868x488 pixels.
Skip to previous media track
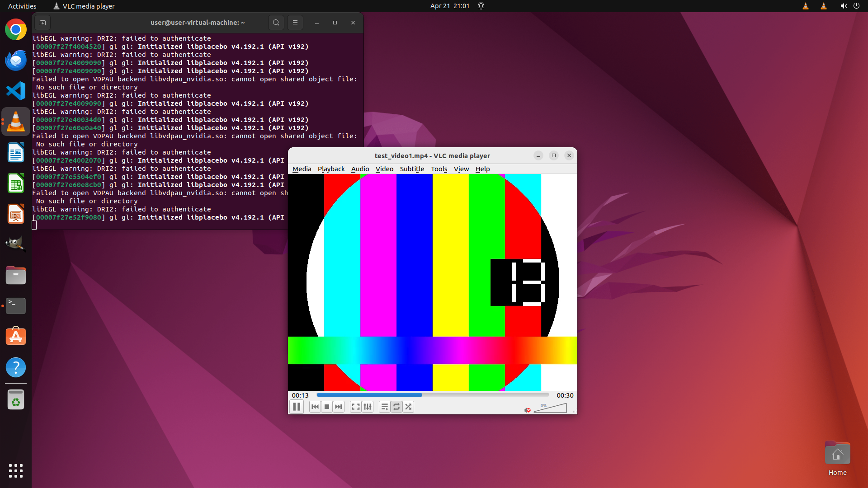pos(315,407)
